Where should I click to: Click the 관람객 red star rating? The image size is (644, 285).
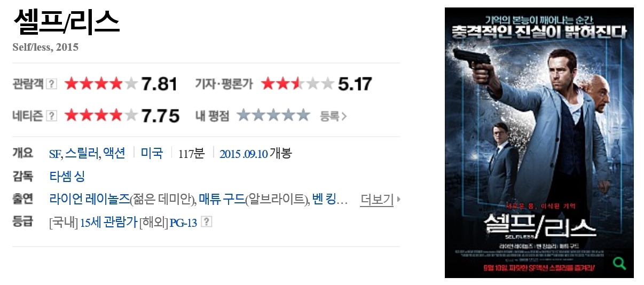[101, 84]
